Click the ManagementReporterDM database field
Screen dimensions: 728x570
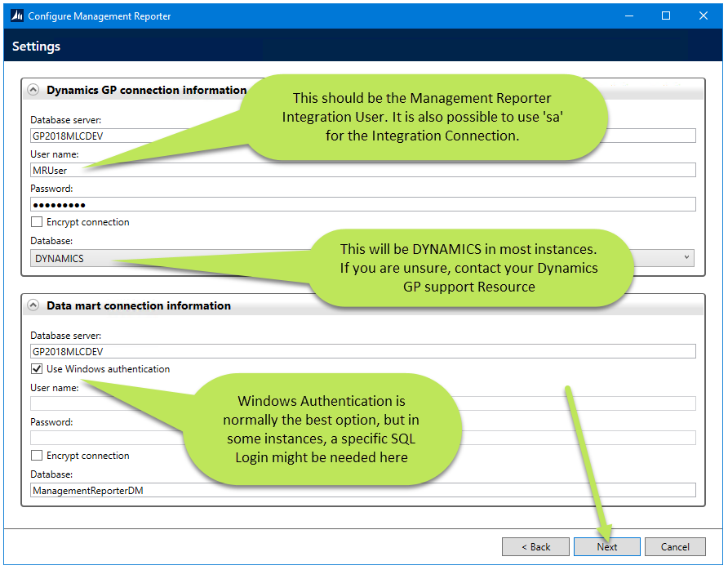point(163,489)
